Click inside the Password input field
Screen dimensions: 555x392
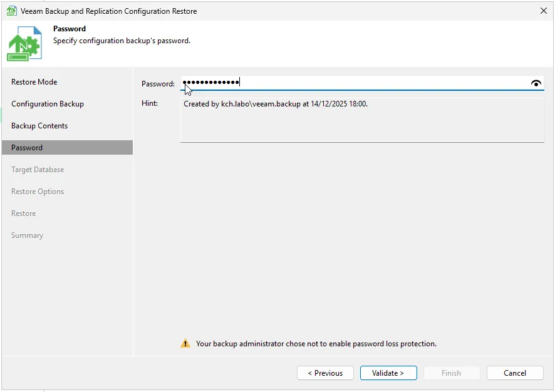376,83
